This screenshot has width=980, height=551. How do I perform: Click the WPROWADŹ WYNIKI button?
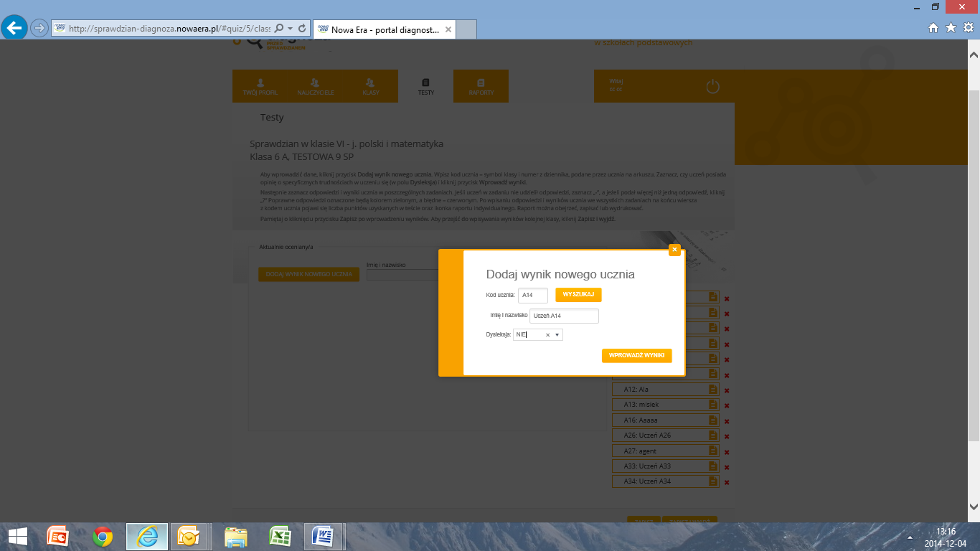pos(636,356)
